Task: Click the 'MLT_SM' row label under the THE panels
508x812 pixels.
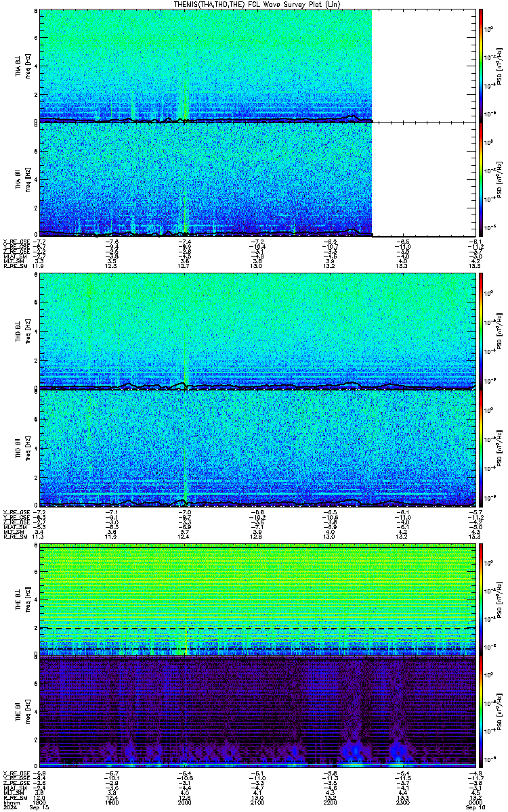Action: pyautogui.click(x=14, y=792)
